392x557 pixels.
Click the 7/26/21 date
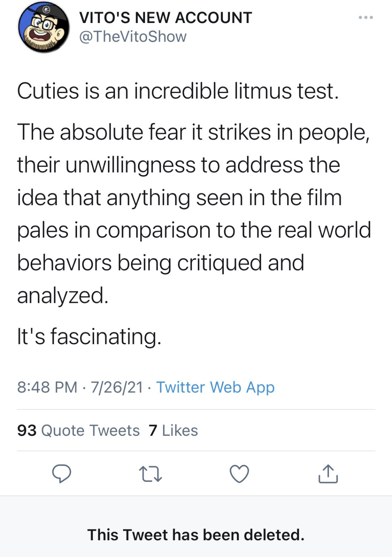[x=117, y=387]
